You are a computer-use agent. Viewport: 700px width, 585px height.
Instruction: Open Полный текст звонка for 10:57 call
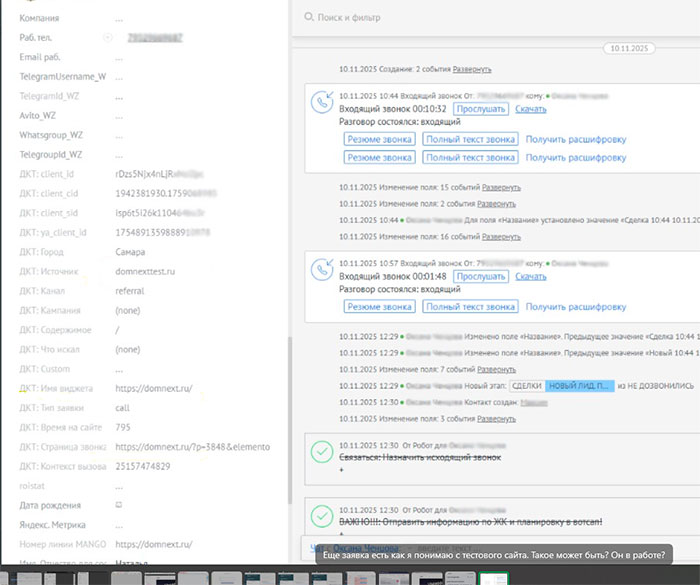(x=471, y=306)
